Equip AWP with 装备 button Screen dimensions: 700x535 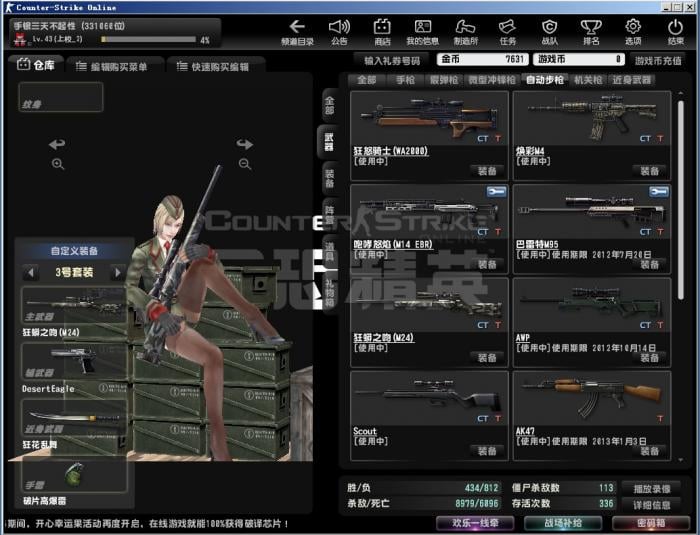coord(649,357)
